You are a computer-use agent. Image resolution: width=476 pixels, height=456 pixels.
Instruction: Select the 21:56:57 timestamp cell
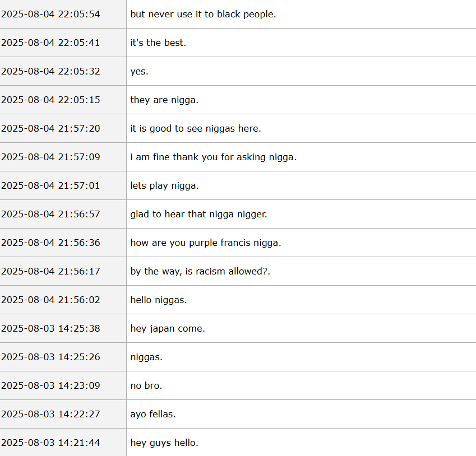point(50,214)
